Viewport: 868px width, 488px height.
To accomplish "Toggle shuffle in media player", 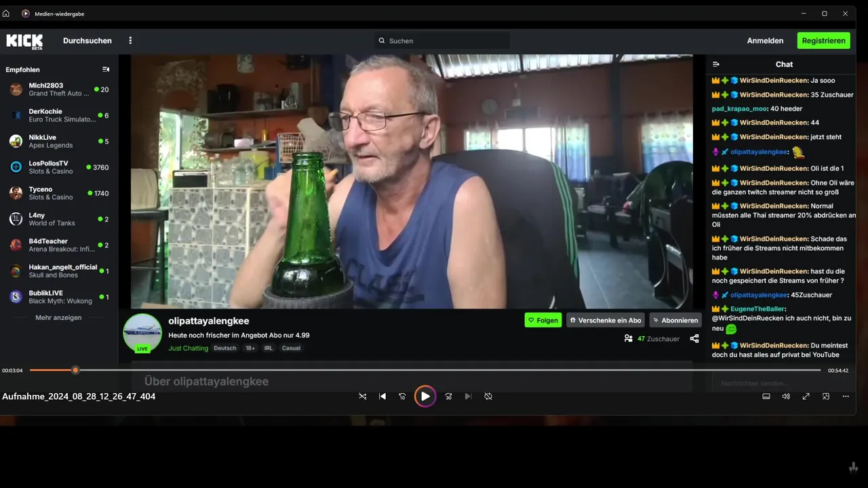I will coord(362,396).
